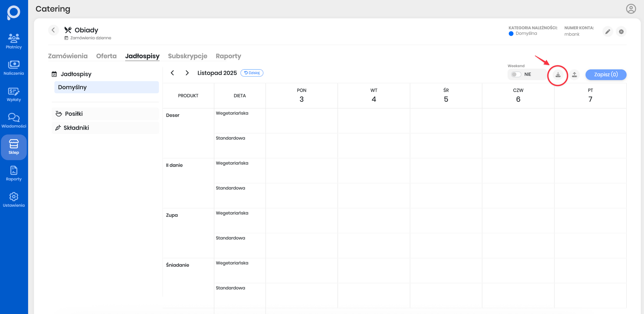Click the Dzisiaj button
644x314 pixels.
coord(252,73)
